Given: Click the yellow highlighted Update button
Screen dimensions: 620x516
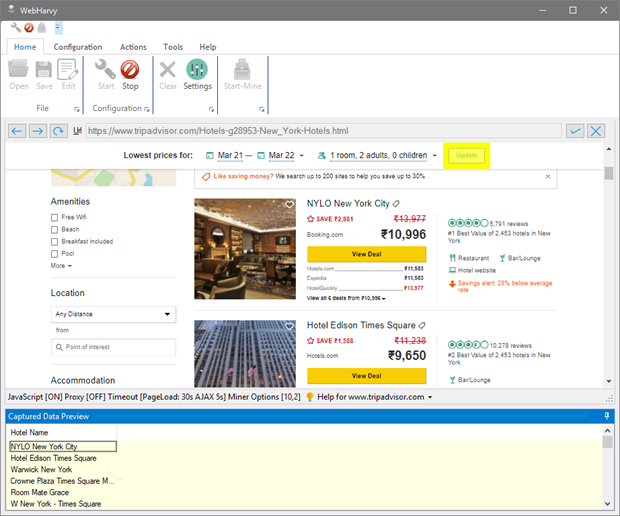Looking at the screenshot, I should pyautogui.click(x=466, y=156).
